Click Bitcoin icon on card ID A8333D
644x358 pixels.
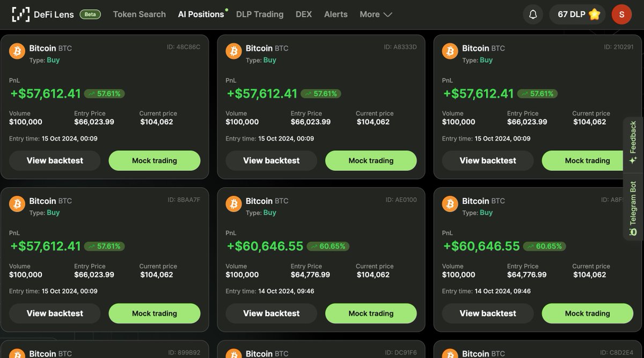[233, 51]
